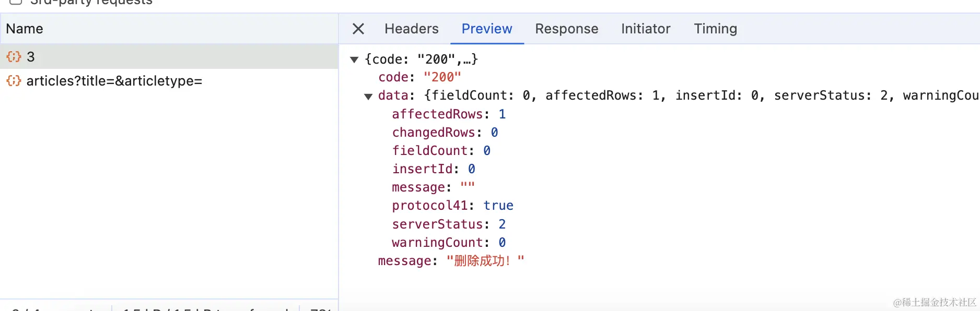Select the changedRows: 0 line
This screenshot has height=311, width=980.
click(x=445, y=133)
